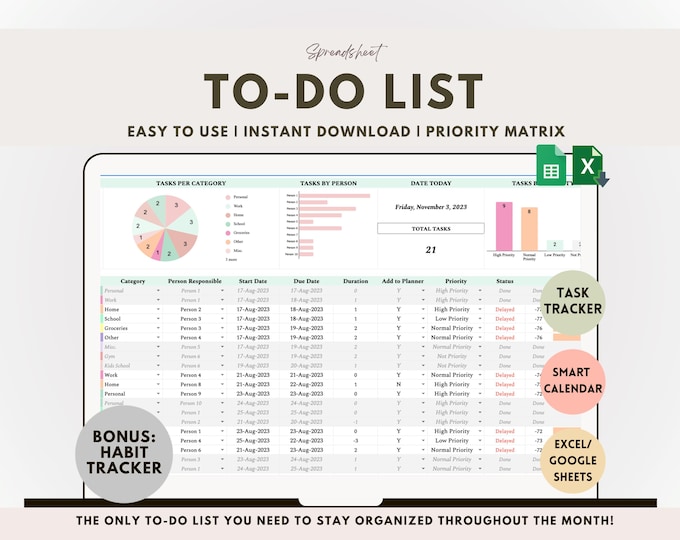This screenshot has width=680, height=540.
Task: Select the Person Responsible column header
Action: pos(195,281)
